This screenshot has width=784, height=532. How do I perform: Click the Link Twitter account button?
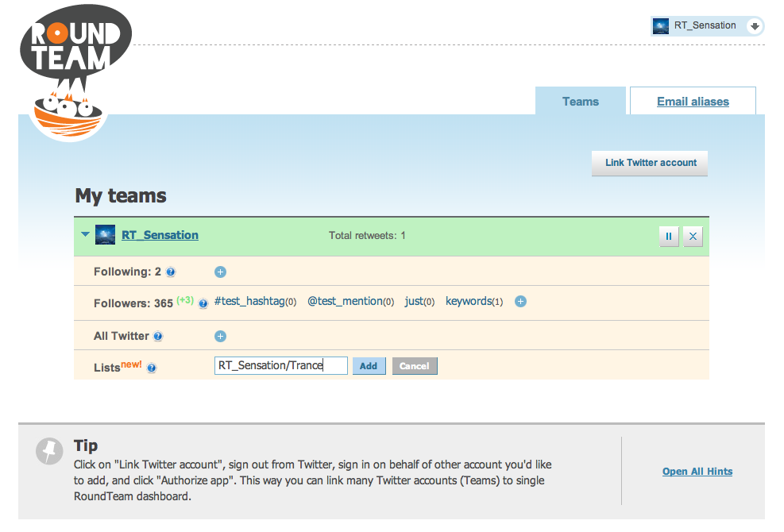(x=650, y=163)
